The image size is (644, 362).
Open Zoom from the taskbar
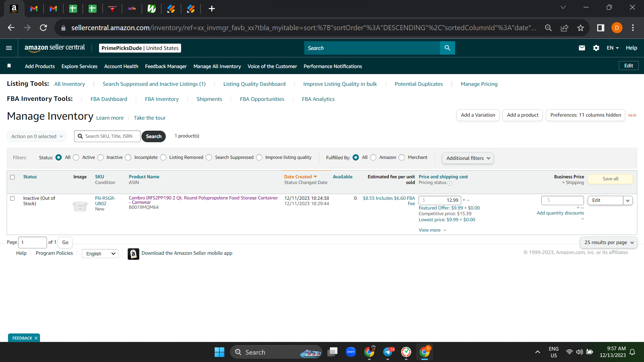point(351,352)
